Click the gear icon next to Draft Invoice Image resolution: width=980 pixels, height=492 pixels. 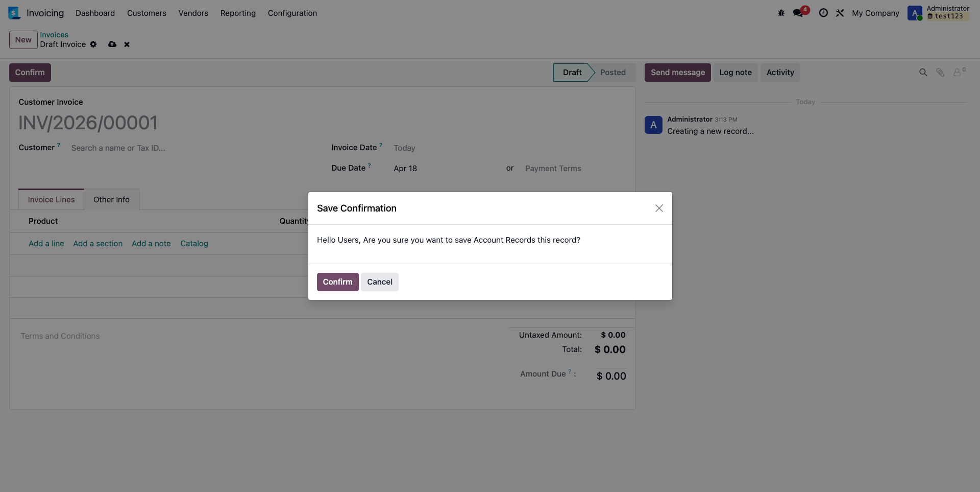[x=93, y=44]
